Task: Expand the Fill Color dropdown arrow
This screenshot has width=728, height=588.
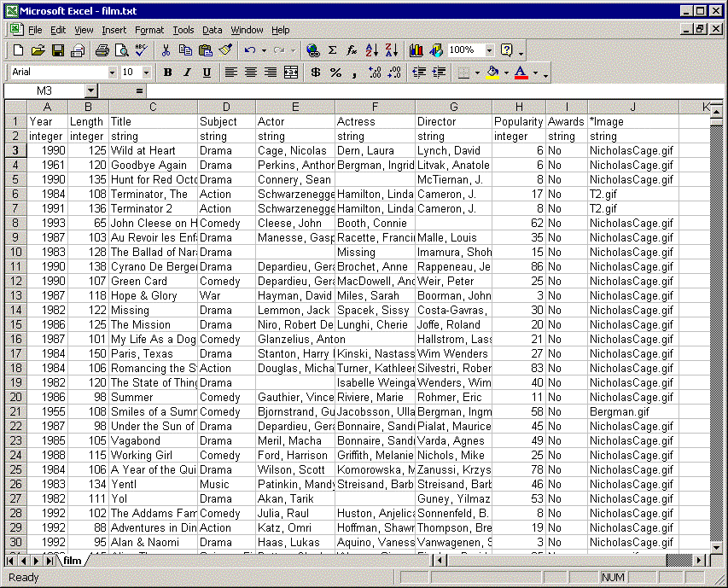Action: (x=506, y=73)
